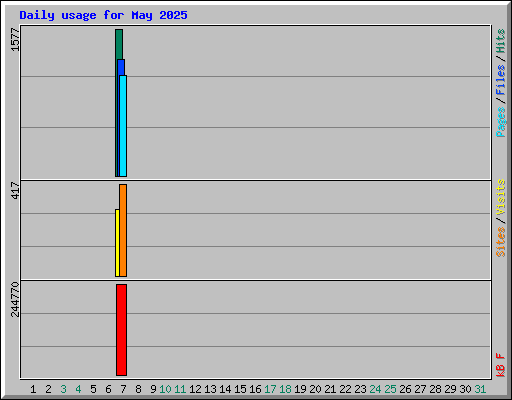Click the y-axis value 244770

tap(15, 299)
